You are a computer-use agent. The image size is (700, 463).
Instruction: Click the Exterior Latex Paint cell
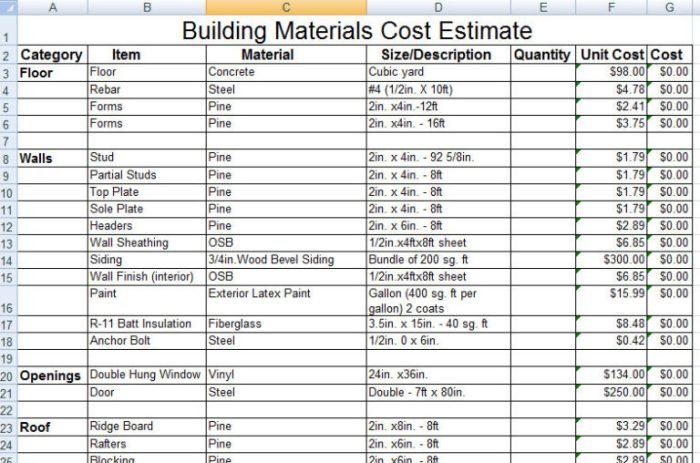(286, 300)
